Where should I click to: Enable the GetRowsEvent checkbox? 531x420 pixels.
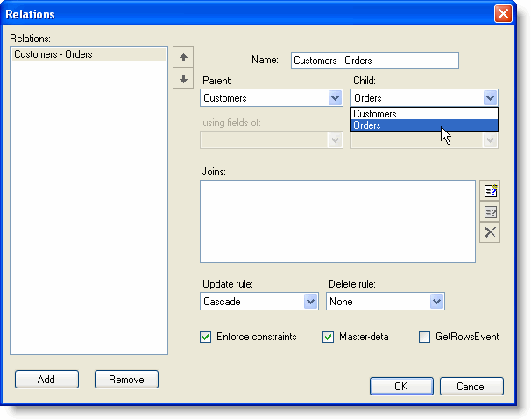pos(425,337)
